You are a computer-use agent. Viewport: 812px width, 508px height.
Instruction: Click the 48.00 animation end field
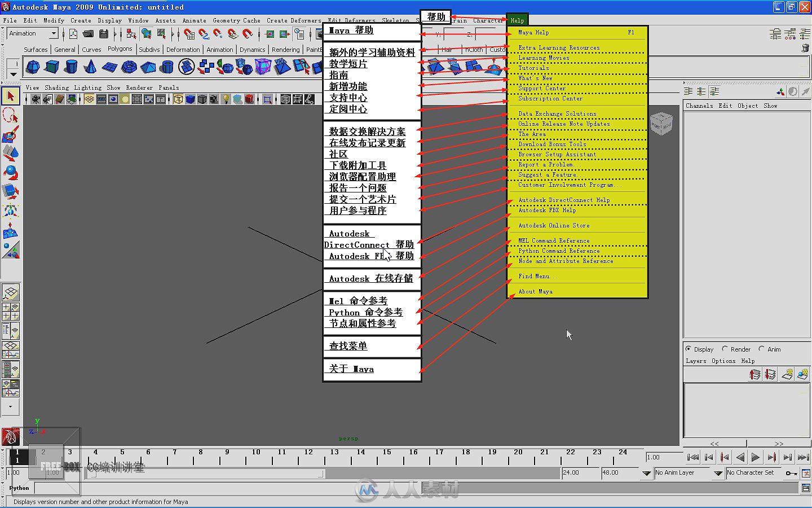tap(619, 473)
